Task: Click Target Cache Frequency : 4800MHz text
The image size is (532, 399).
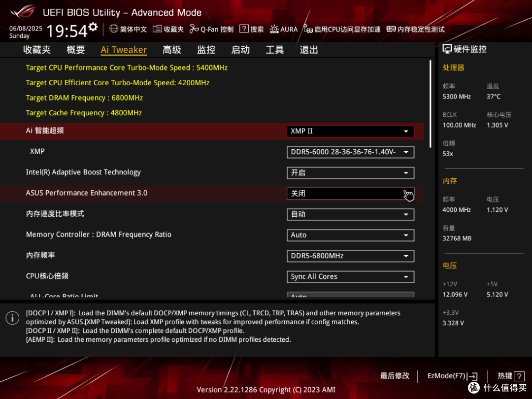Action: click(x=84, y=113)
